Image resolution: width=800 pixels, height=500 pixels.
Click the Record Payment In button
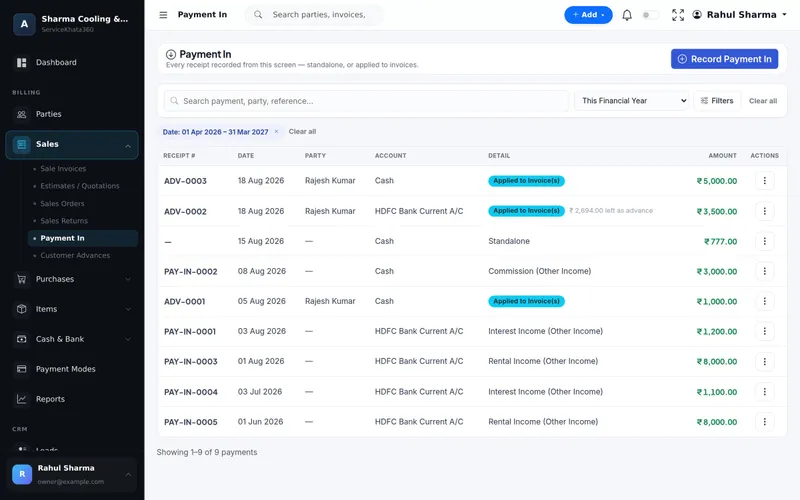pyautogui.click(x=724, y=59)
